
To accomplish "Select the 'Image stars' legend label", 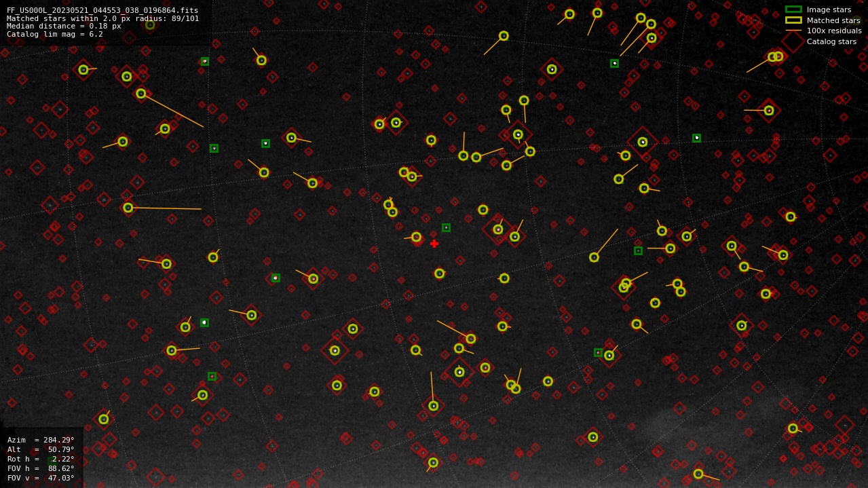I will 829,10.
